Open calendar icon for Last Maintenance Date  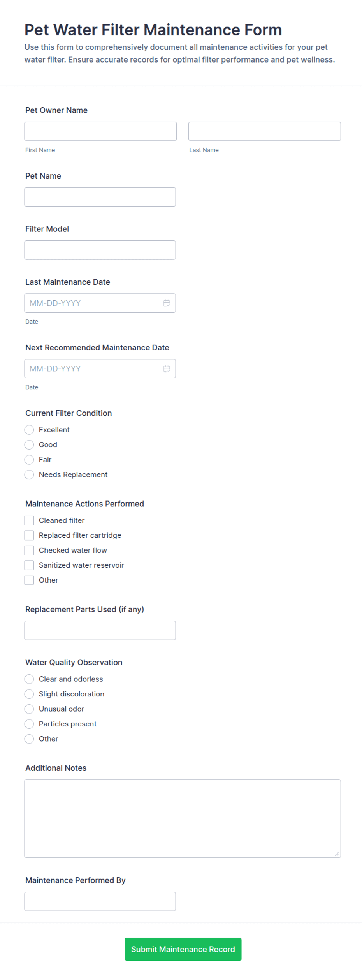click(x=167, y=303)
